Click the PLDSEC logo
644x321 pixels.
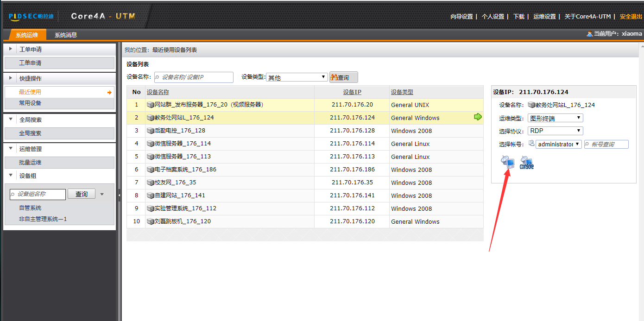pyautogui.click(x=32, y=16)
